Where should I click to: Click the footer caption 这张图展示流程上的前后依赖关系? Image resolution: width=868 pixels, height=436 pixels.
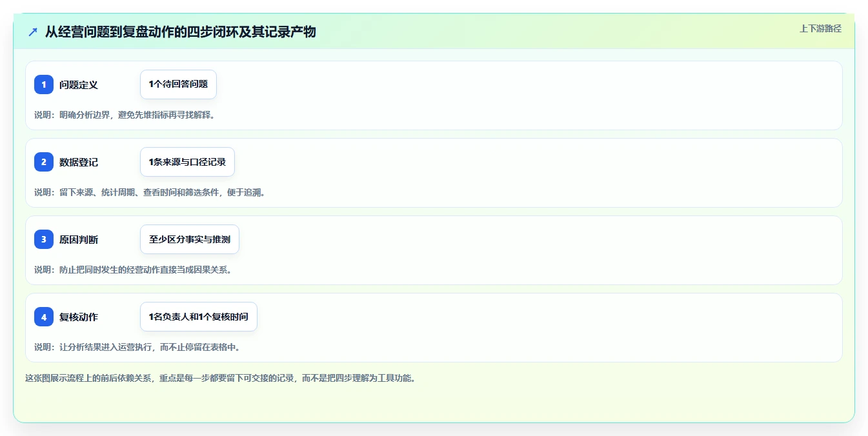point(221,378)
